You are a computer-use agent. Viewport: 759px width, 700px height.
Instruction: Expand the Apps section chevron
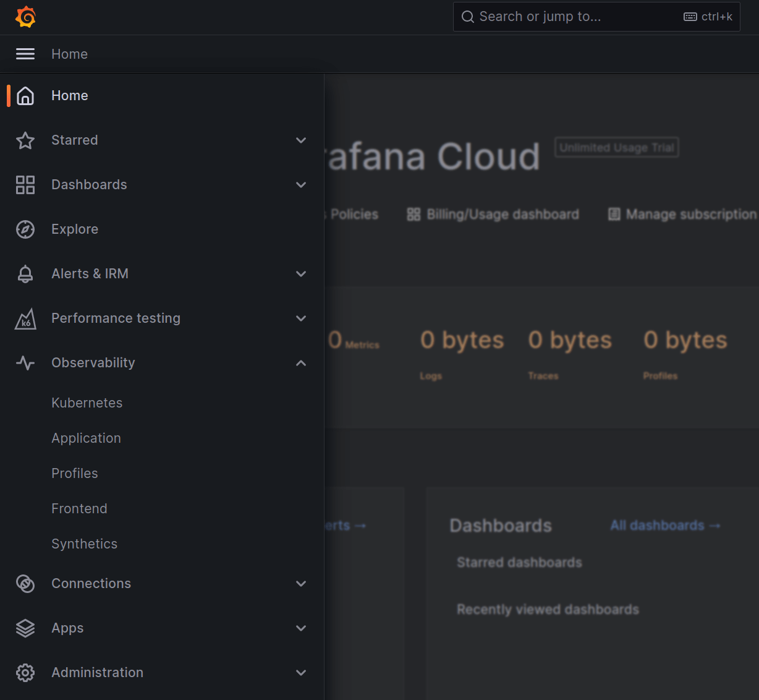coord(301,628)
